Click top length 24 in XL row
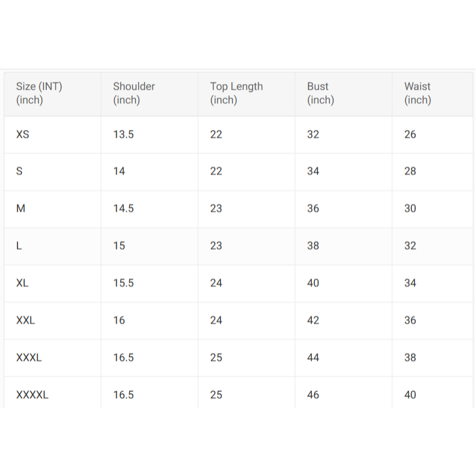Screen dimensions: 476x476 tap(216, 283)
